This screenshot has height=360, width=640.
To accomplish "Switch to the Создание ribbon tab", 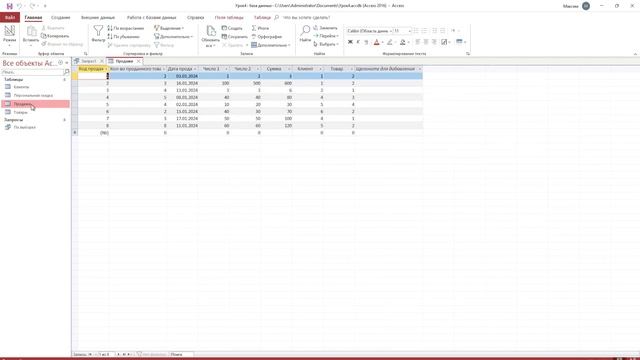I will (60, 18).
